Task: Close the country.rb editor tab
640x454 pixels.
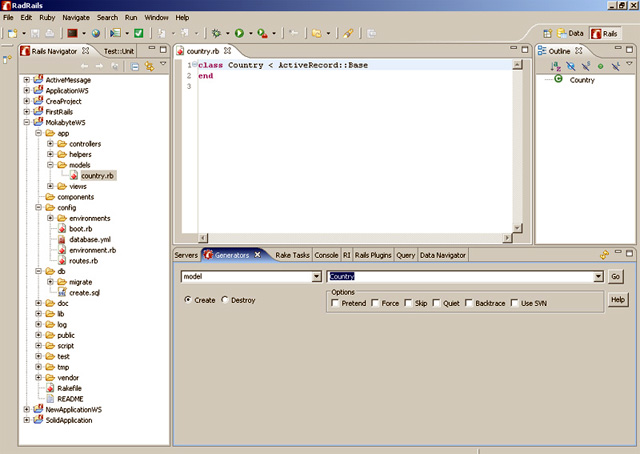Action: pyautogui.click(x=227, y=51)
